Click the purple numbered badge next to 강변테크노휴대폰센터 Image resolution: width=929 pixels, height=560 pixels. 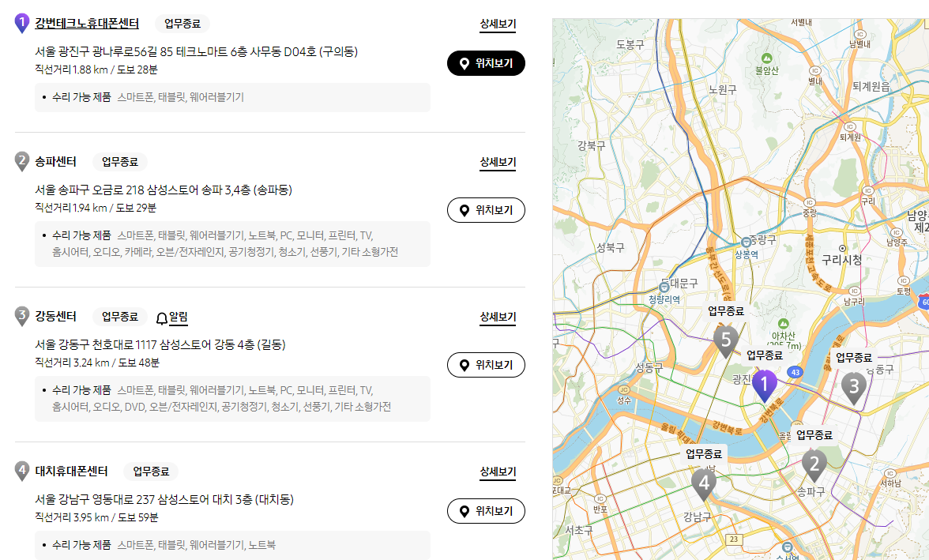click(x=21, y=24)
